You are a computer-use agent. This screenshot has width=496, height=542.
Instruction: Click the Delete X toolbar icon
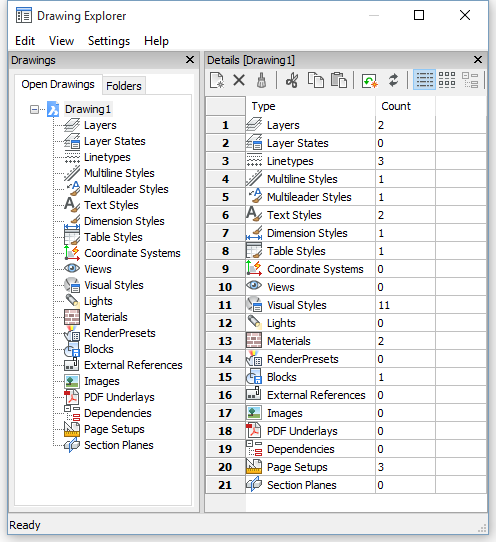[239, 81]
